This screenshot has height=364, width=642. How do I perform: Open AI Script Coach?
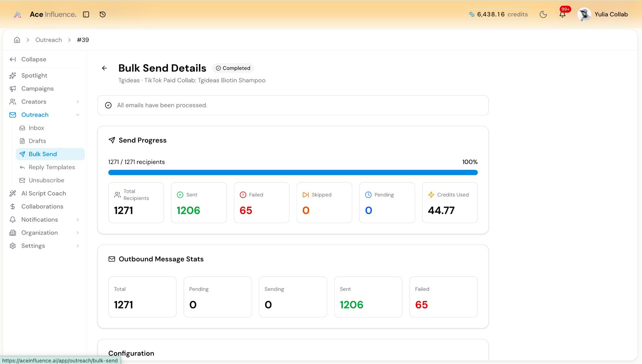tap(43, 194)
